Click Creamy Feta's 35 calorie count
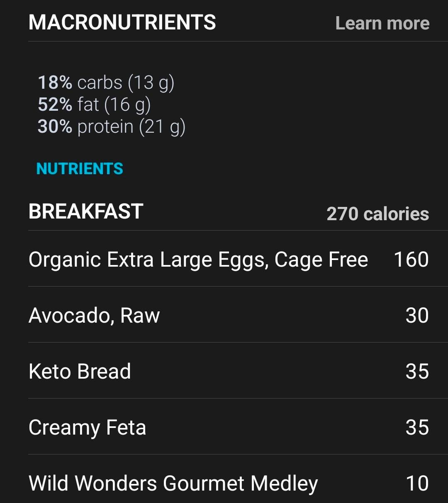This screenshot has width=448, height=503. (417, 428)
